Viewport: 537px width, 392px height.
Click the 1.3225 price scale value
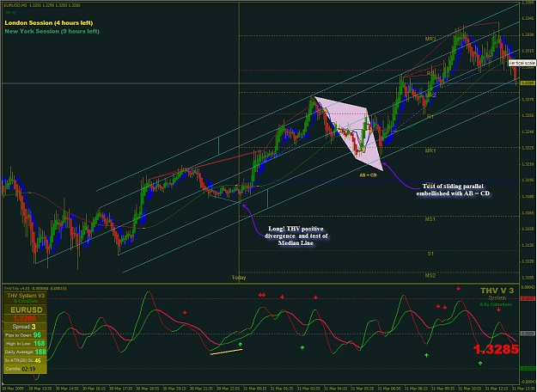[528, 148]
